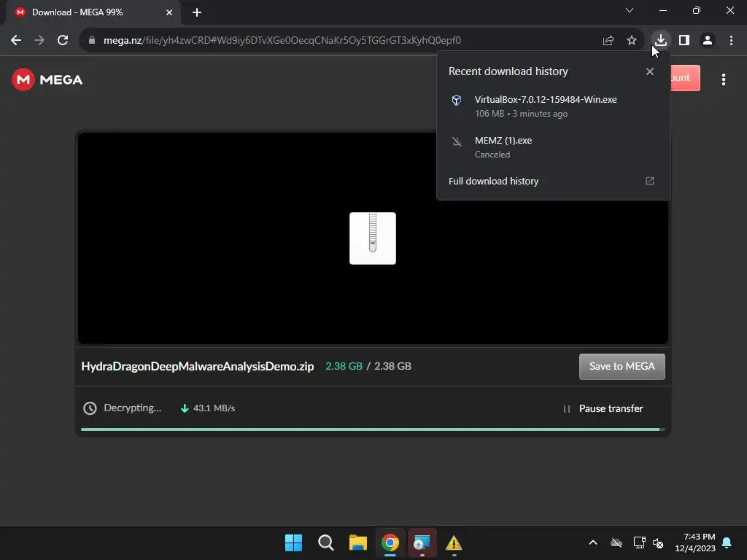Open a new browser tab
This screenshot has height=560, width=747.
197,12
